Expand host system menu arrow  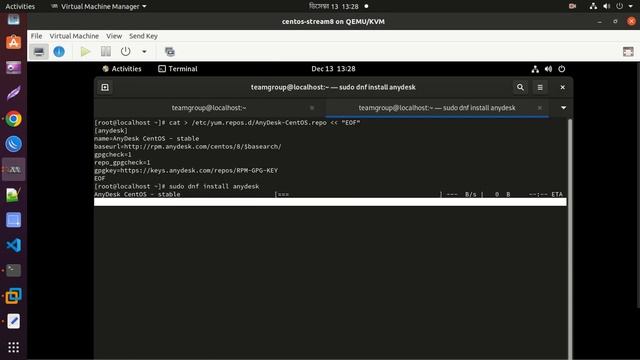630,6
